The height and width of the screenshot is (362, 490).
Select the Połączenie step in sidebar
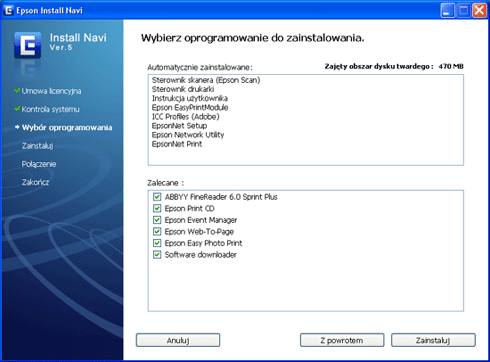[x=39, y=164]
